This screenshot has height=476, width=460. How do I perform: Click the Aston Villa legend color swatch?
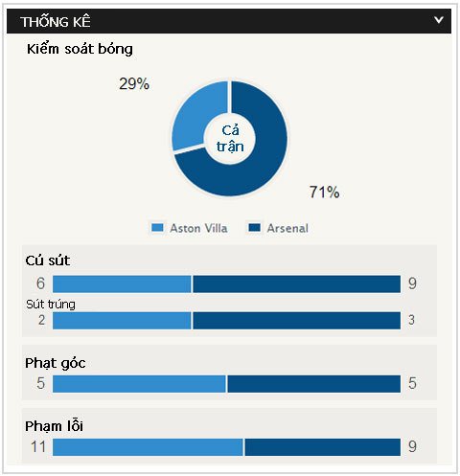coord(157,228)
